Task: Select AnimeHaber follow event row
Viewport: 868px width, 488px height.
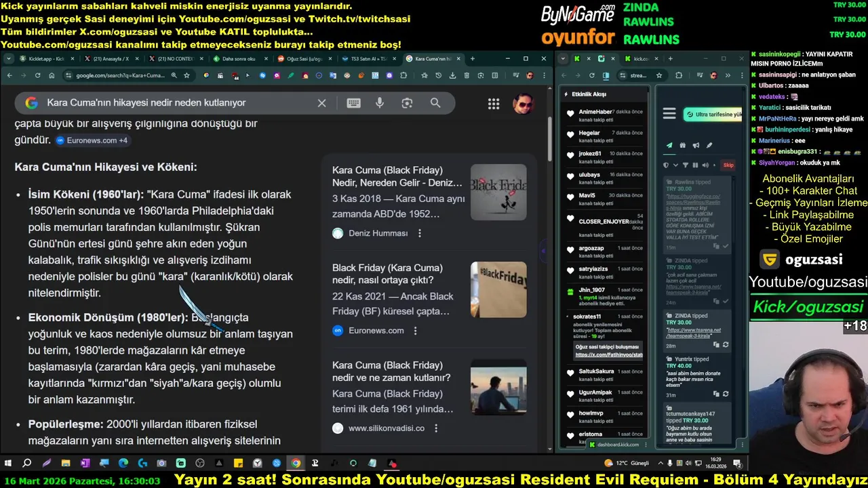Action: 605,115
